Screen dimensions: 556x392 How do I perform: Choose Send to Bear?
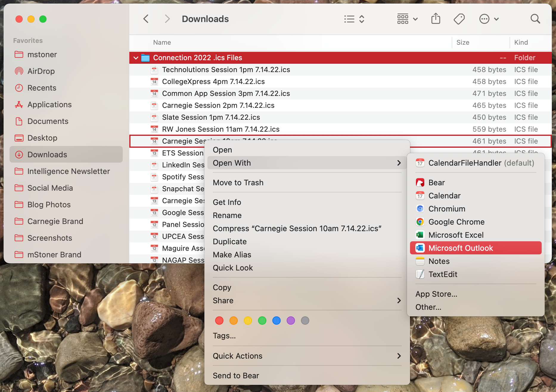pyautogui.click(x=307, y=376)
